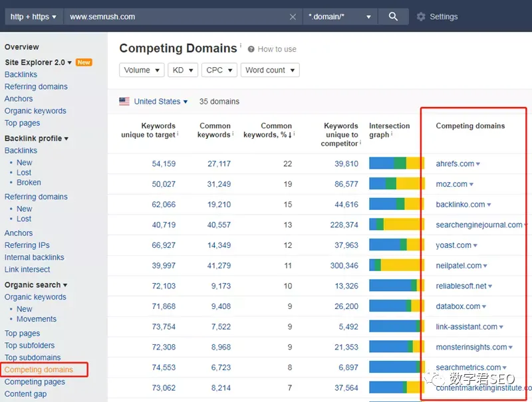Click the URL field showing www.semrush.com
The height and width of the screenshot is (402, 532).
click(x=177, y=17)
